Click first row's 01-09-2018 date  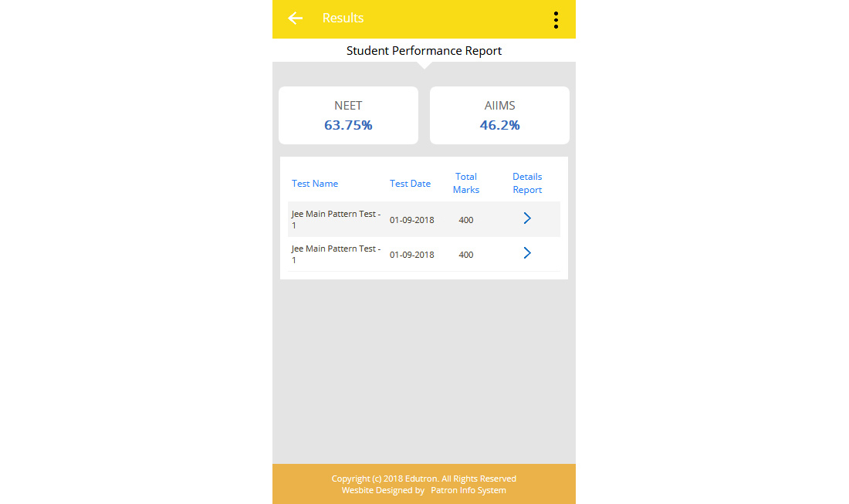411,220
